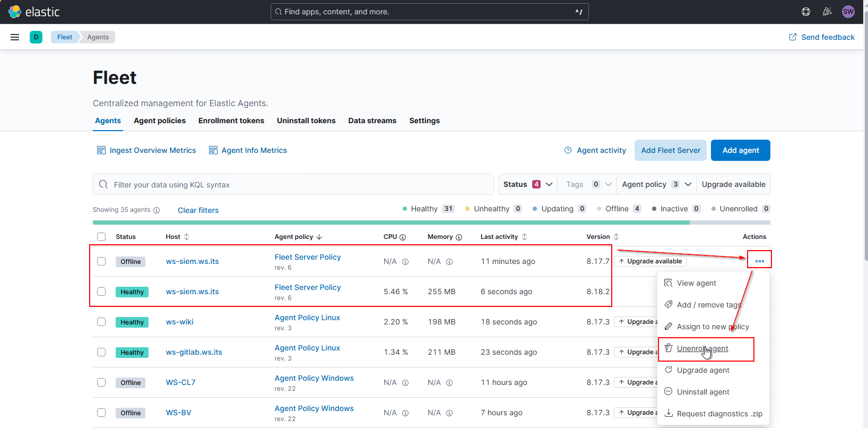
Task: Click the global Find apps search field
Action: (430, 12)
